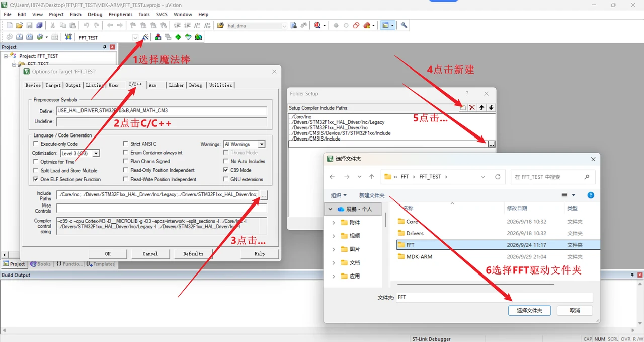Go back in the folder picker dialog

(x=332, y=177)
